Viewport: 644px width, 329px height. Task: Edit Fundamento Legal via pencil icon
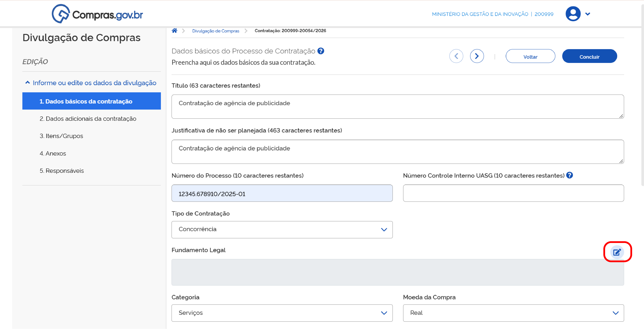pyautogui.click(x=617, y=252)
